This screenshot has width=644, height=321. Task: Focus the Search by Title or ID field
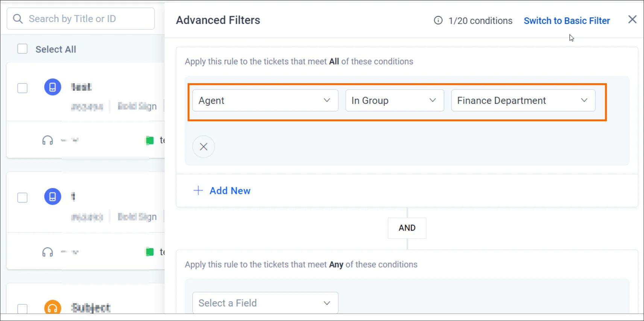coord(80,19)
